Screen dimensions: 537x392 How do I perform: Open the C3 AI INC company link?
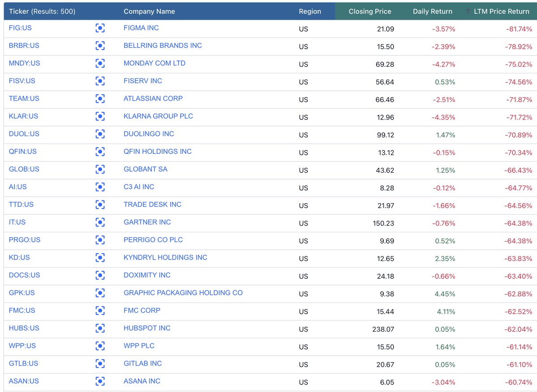pyautogui.click(x=139, y=187)
